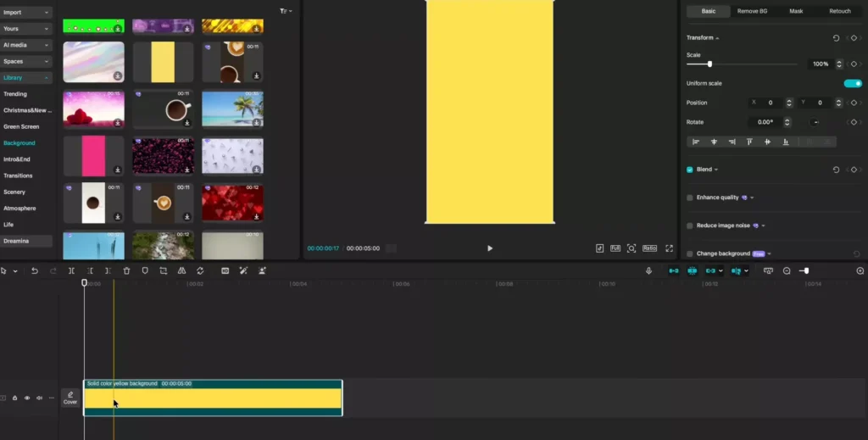The height and width of the screenshot is (440, 868).
Task: Click the HD quality icon in timeline toolbar
Action: [x=225, y=270]
